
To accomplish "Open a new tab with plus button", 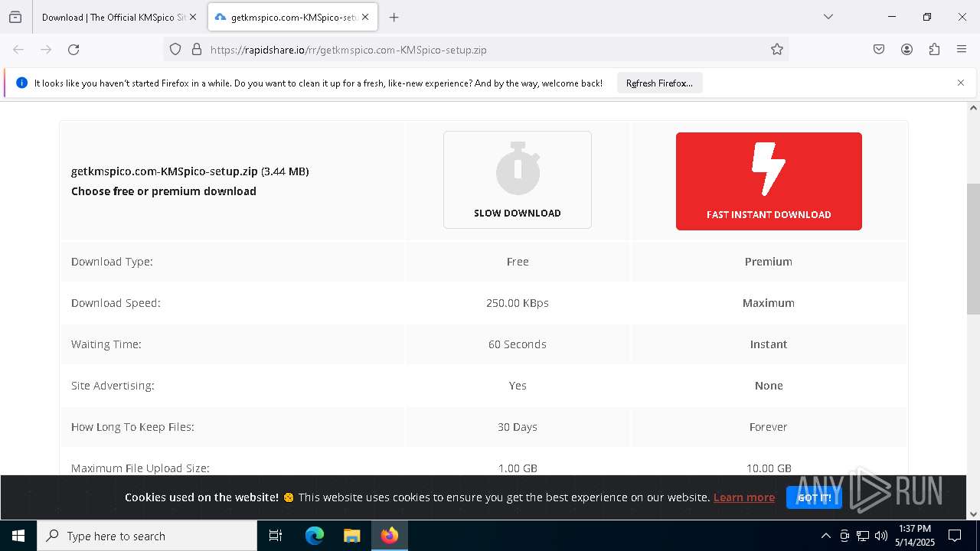I will point(394,17).
